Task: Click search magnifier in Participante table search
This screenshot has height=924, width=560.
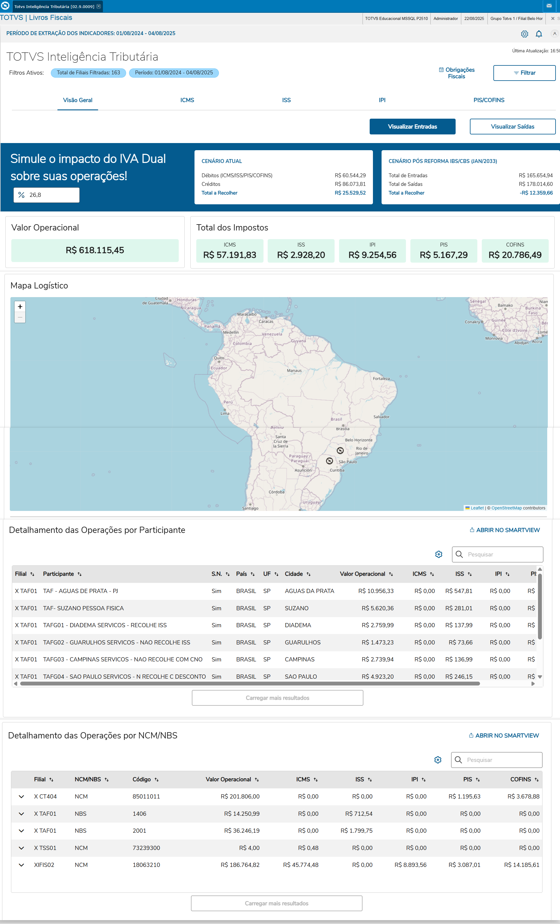Action: 459,554
